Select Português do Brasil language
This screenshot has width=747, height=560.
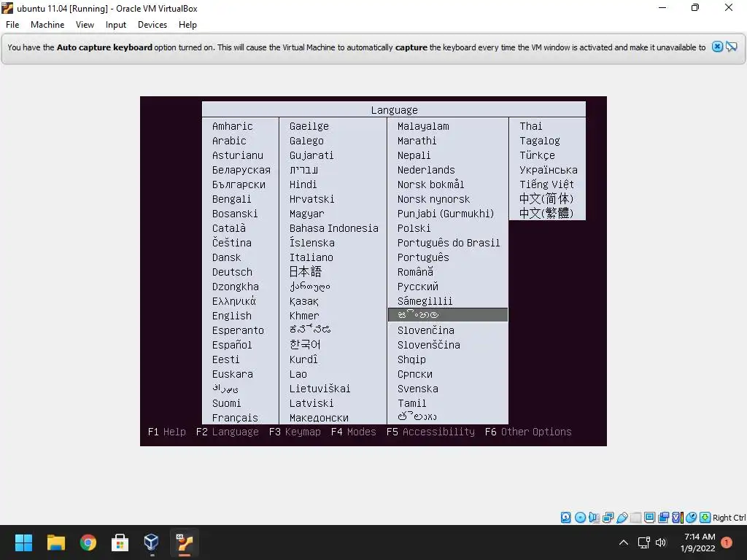tap(449, 243)
